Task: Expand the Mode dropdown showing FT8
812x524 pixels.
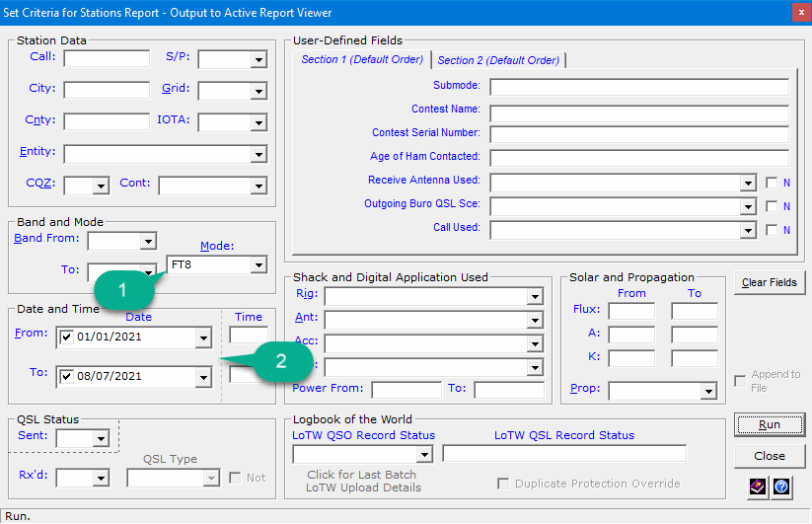Action: [258, 264]
